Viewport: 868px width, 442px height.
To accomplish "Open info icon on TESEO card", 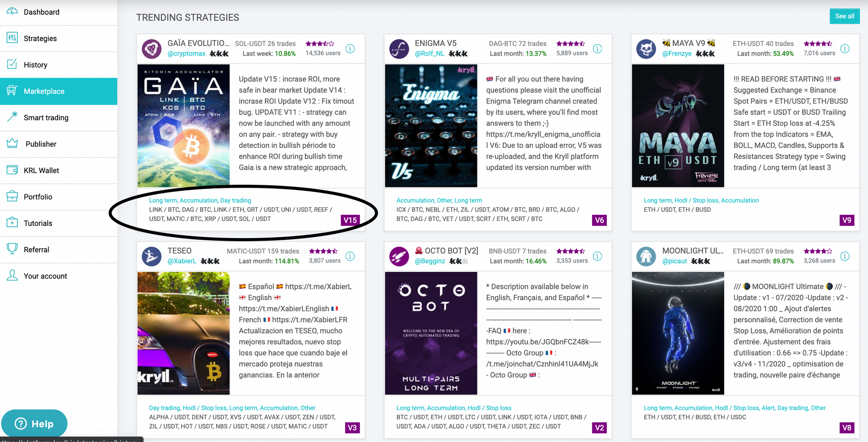I will click(x=350, y=256).
